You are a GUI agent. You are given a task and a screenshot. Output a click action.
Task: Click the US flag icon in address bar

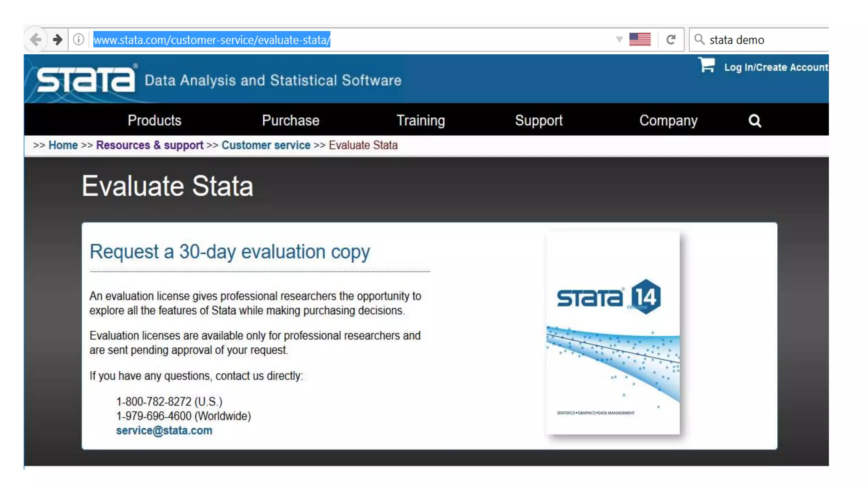coord(640,39)
